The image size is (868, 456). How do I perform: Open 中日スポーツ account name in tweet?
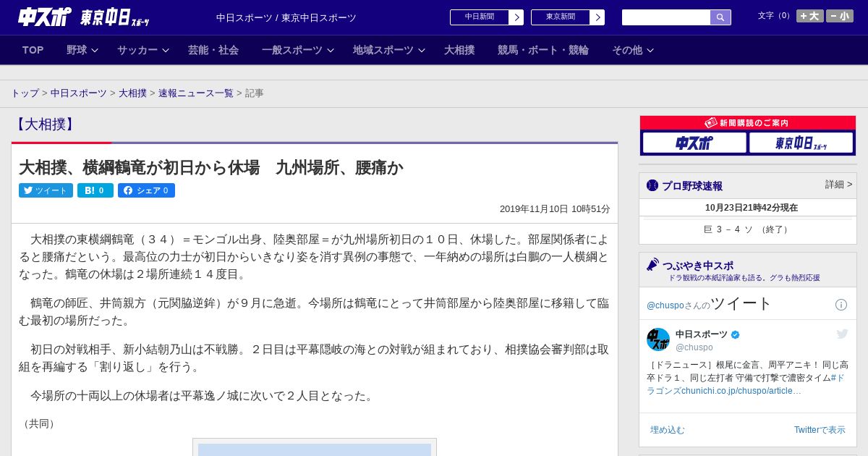pyautogui.click(x=702, y=334)
